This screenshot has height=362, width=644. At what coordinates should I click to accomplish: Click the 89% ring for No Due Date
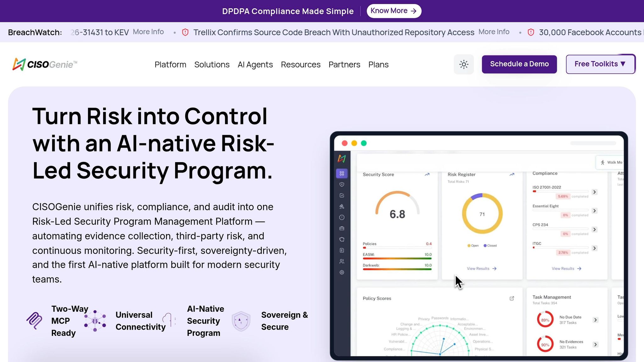point(545,320)
